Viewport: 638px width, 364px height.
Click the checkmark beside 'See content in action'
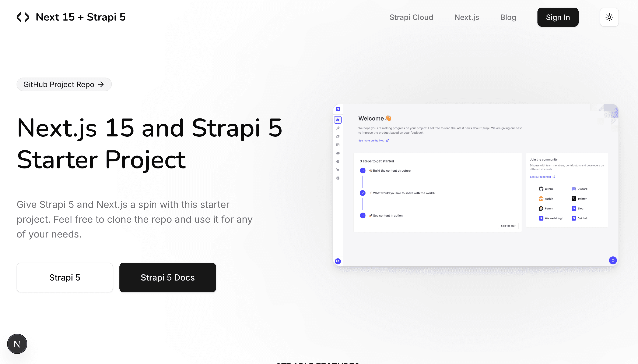click(362, 215)
